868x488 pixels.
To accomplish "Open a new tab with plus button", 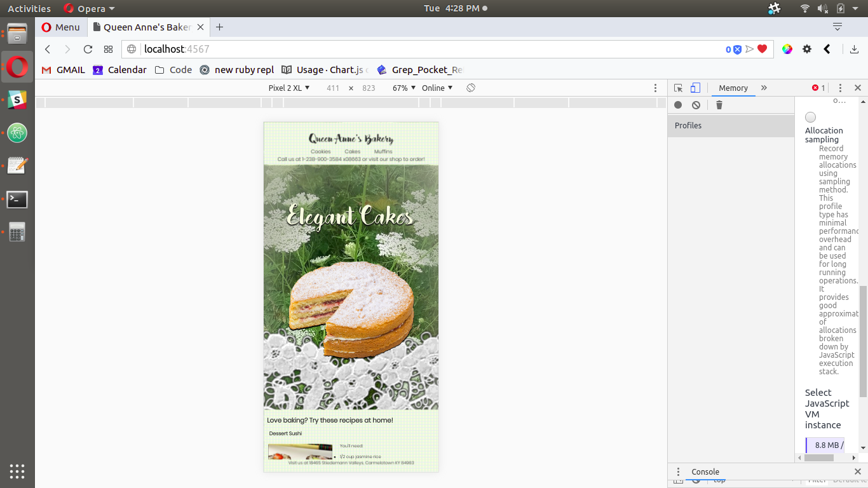I will (219, 27).
